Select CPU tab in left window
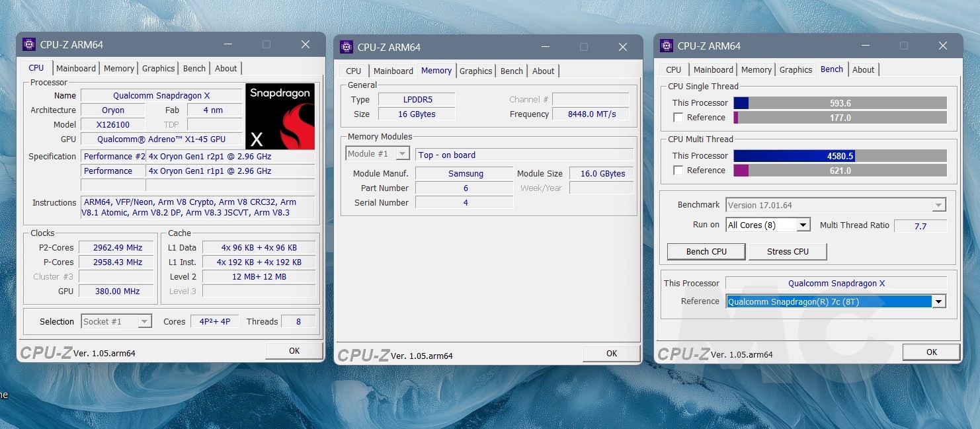Screen dimensions: 980x429 click(x=36, y=67)
